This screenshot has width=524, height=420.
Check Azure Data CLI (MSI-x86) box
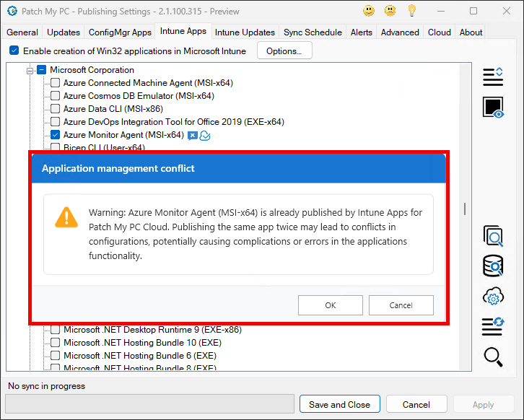(x=56, y=109)
